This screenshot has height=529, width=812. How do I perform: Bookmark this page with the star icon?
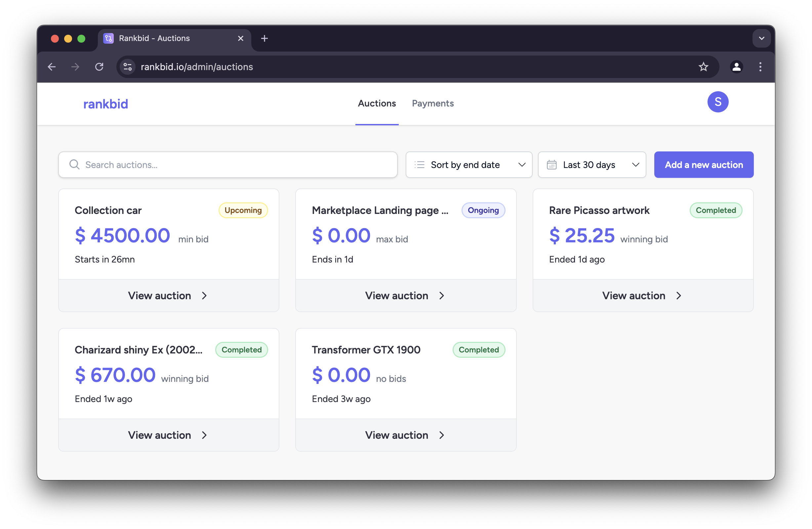[704, 67]
